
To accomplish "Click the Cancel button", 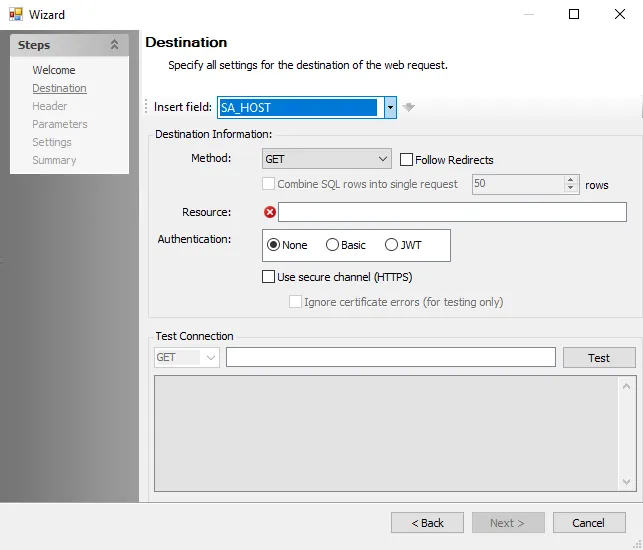I will coord(589,523).
